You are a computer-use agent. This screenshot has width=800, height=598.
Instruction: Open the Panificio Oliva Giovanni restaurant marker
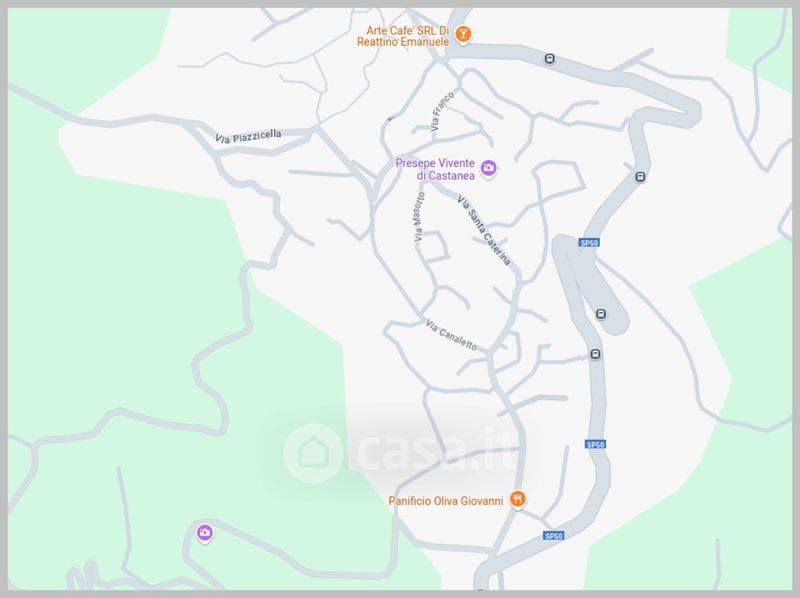click(517, 499)
